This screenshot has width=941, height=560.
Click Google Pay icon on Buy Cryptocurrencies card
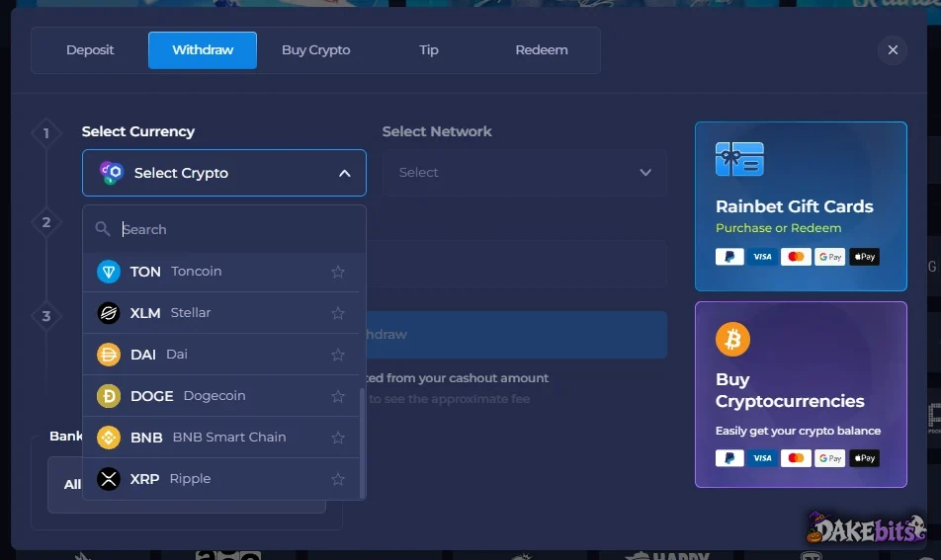coord(830,458)
